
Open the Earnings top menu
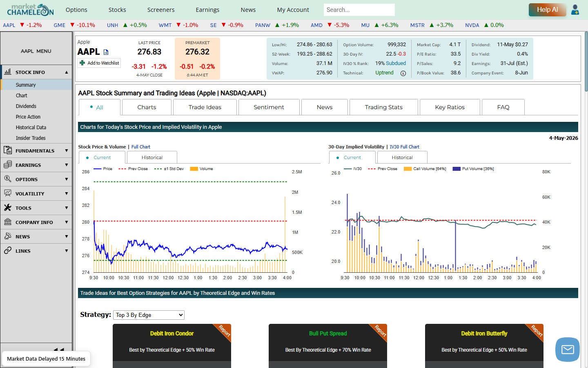(207, 10)
